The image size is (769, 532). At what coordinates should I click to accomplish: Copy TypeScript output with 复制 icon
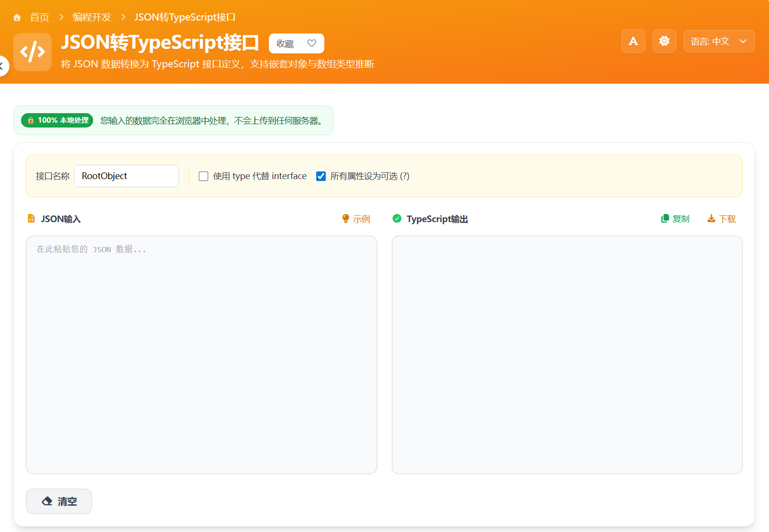click(664, 219)
